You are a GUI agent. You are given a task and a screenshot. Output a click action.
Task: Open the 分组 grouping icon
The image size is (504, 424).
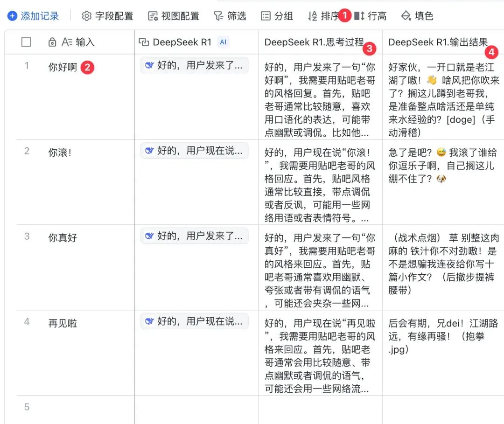(266, 16)
